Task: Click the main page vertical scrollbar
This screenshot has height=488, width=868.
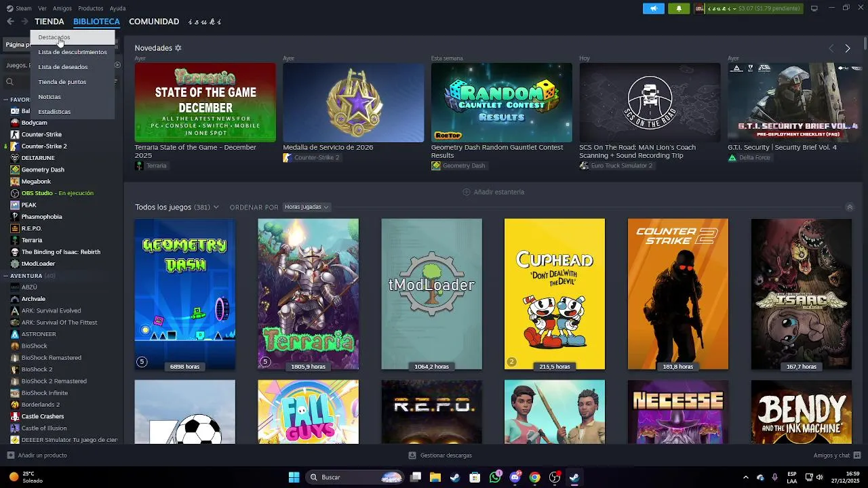Action: 865,43
